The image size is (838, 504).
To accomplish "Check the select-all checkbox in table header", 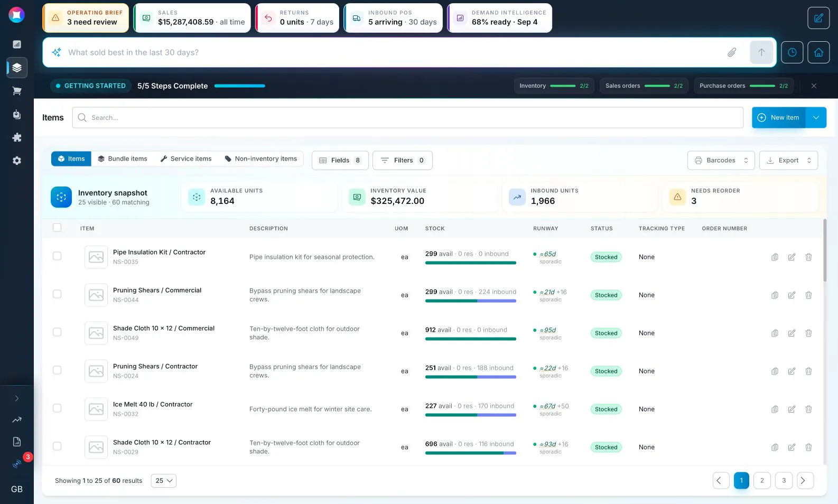I will point(57,228).
